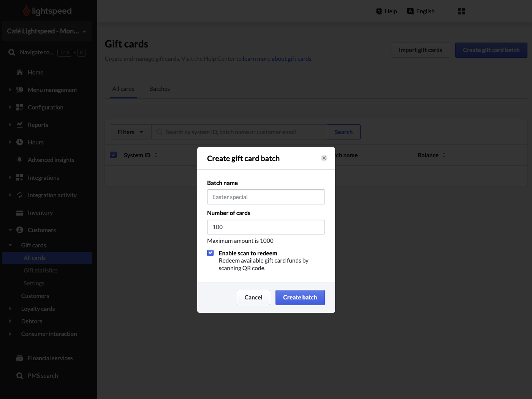Click the Reports chart icon

(20, 125)
